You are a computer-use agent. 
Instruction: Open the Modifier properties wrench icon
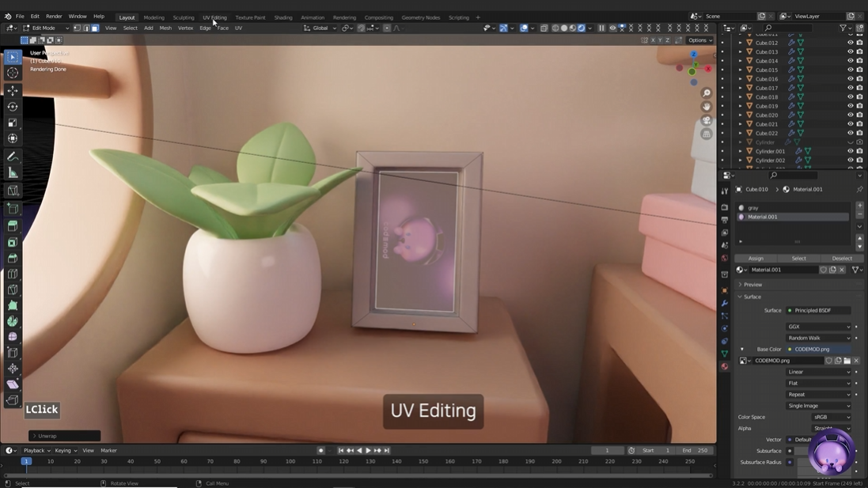pos(725,303)
